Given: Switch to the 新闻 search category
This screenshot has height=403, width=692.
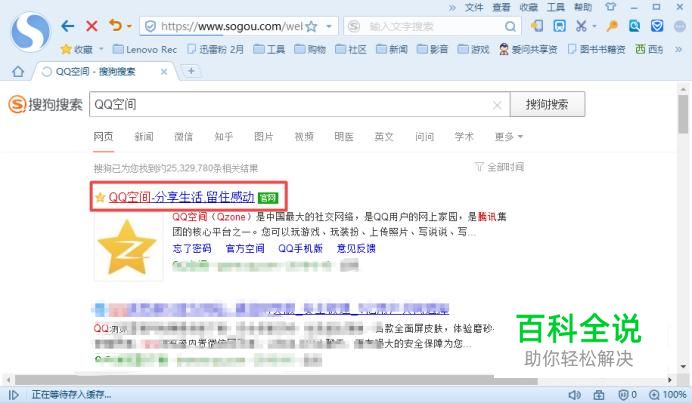Looking at the screenshot, I should [144, 137].
